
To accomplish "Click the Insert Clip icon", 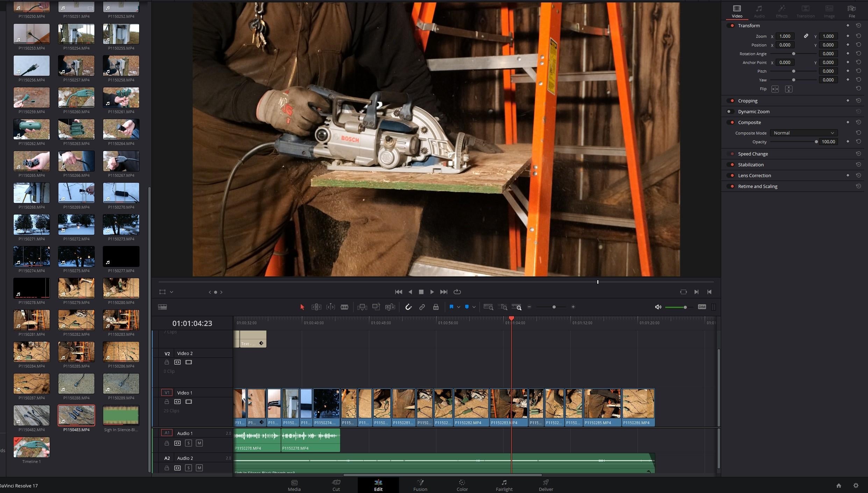I will 362,307.
